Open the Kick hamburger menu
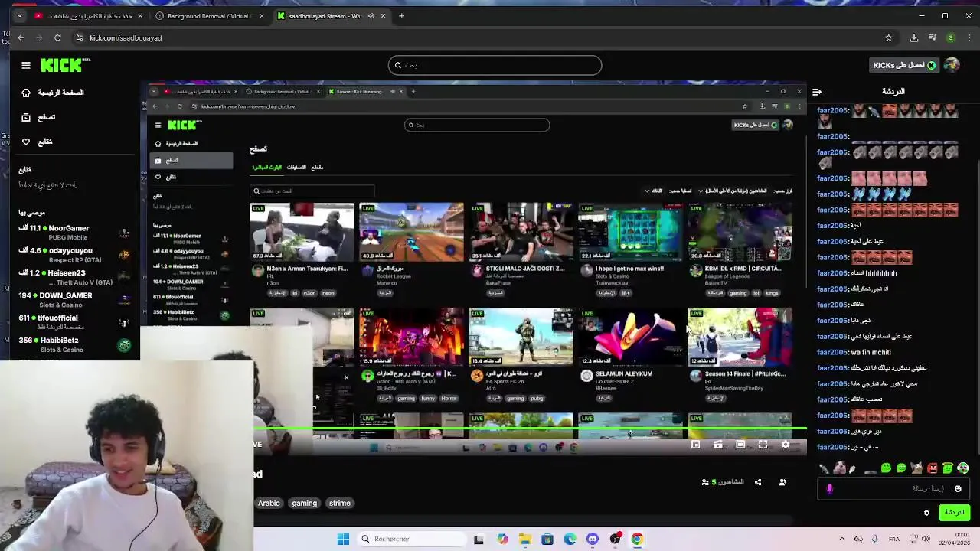Screen dimensions: 980x551 pyautogui.click(x=26, y=66)
